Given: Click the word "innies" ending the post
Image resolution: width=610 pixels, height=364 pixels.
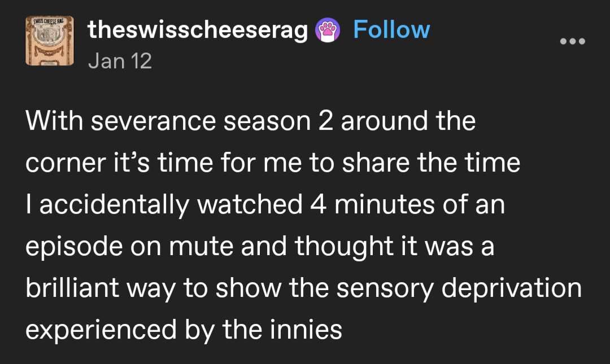Looking at the screenshot, I should (312, 330).
